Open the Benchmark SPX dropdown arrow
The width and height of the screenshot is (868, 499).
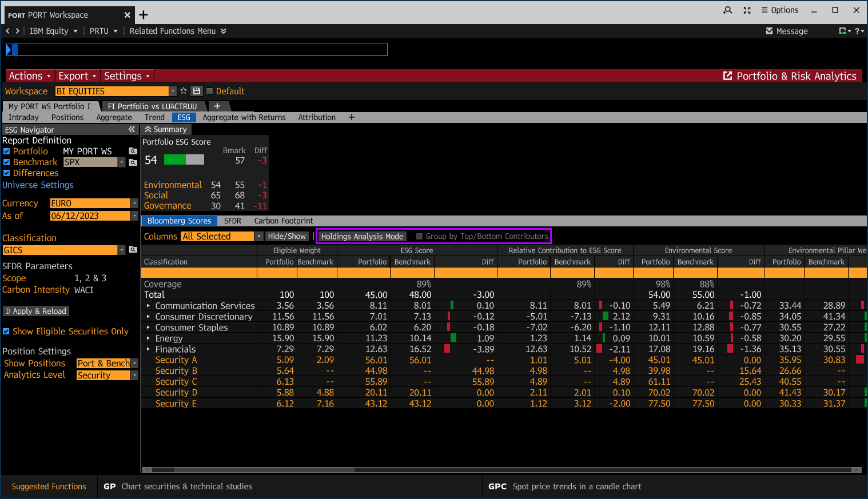(122, 162)
